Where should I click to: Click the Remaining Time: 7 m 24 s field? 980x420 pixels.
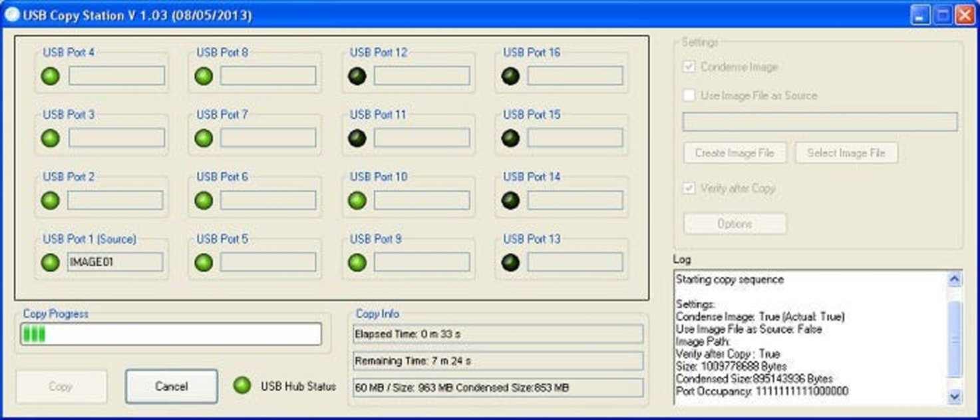(498, 361)
